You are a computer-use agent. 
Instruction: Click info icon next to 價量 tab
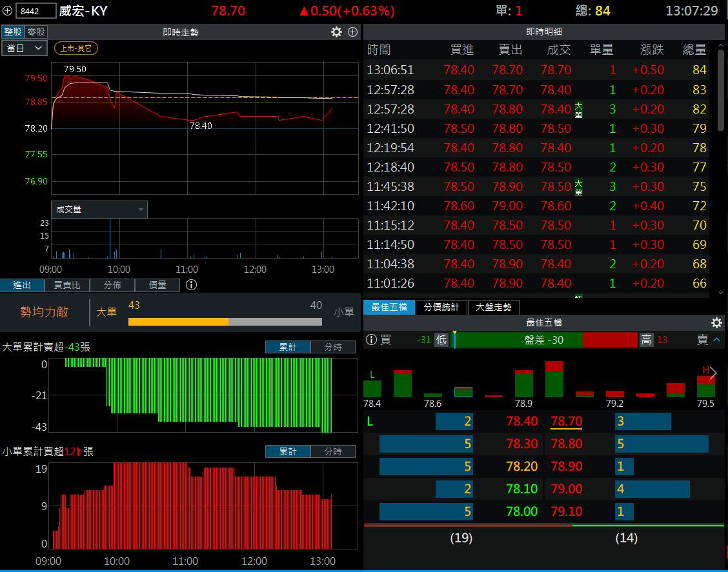pos(192,285)
